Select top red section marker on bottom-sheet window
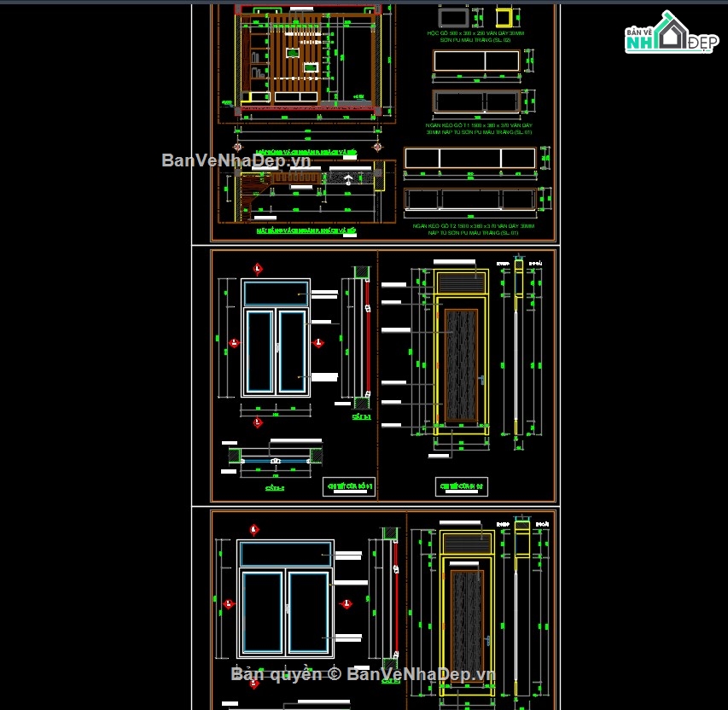 254,530
